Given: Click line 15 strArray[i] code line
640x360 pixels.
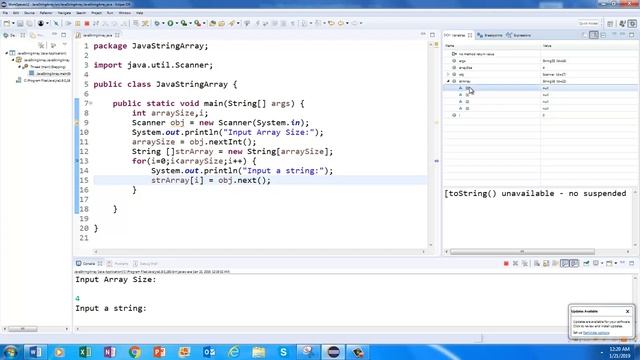Looking at the screenshot, I should click(211, 180).
